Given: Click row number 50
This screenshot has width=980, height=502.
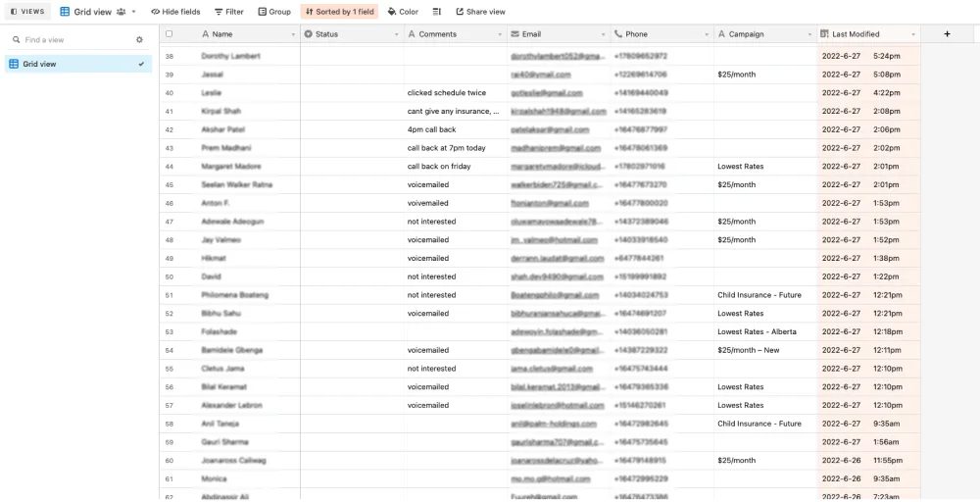Looking at the screenshot, I should tap(169, 276).
